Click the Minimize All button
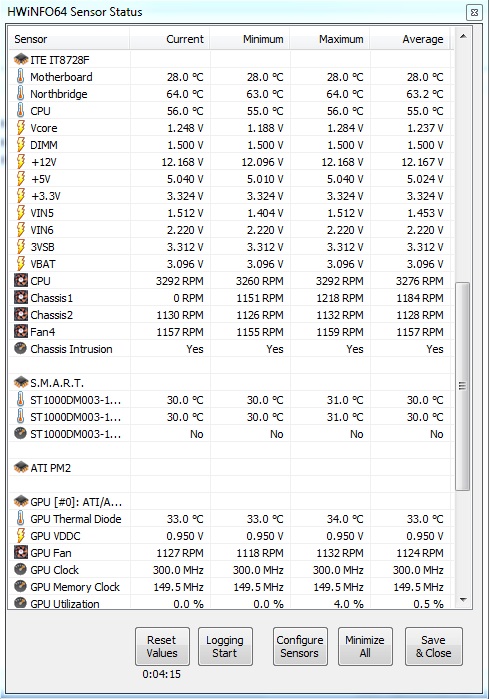 point(365,646)
